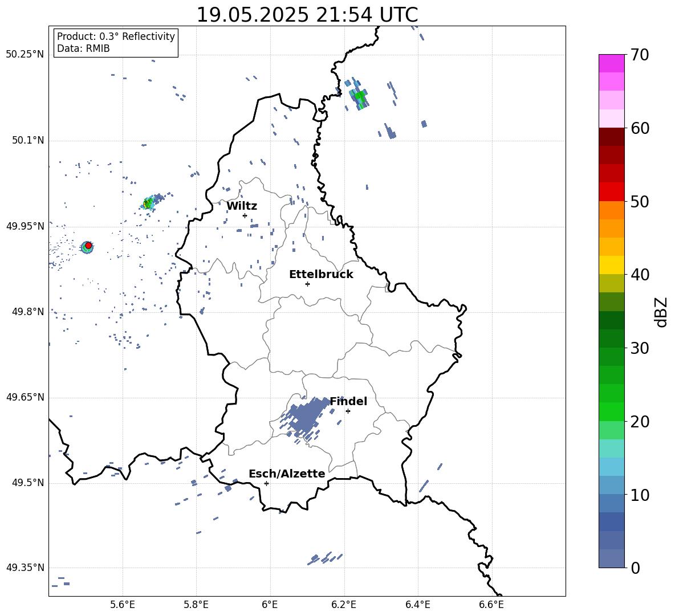Click the 6°E longitude label
This screenshot has height=616, width=675.
coord(270,605)
